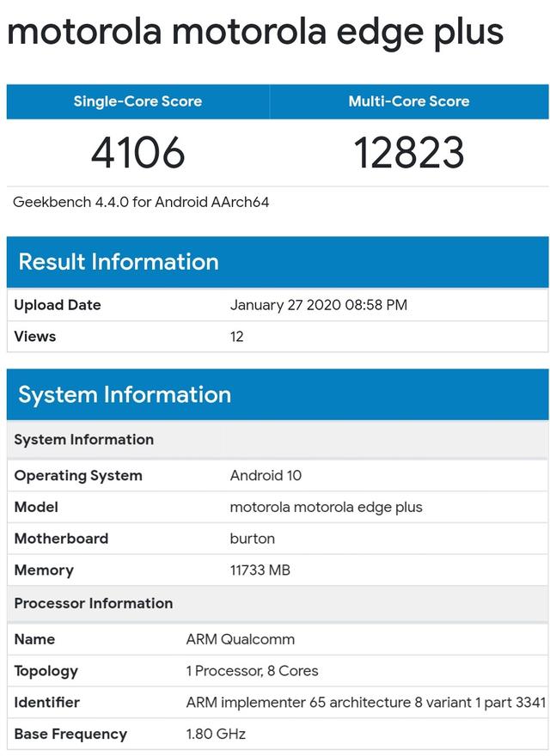Screen dimensions: 550x756
Task: Select the multi-core score value 12823
Action: (x=408, y=153)
